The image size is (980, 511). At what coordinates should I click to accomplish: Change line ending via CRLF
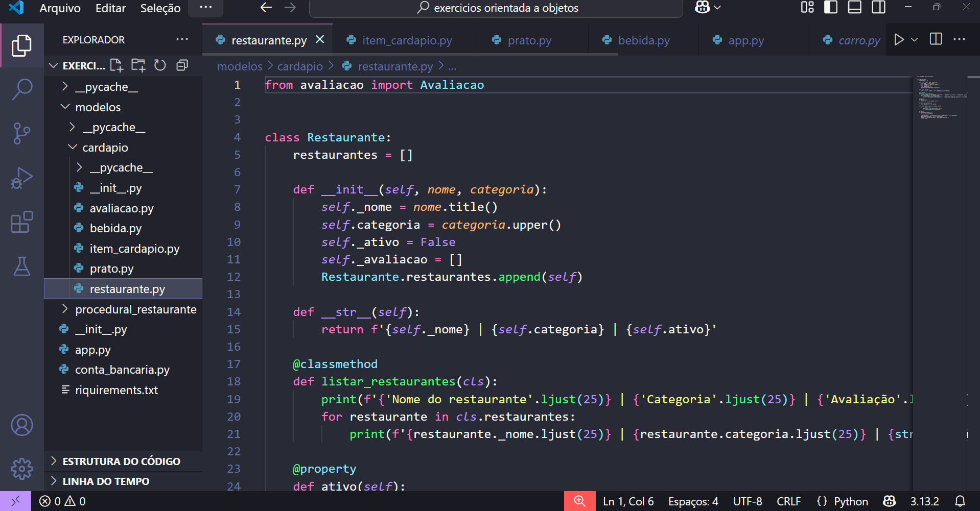(x=788, y=501)
